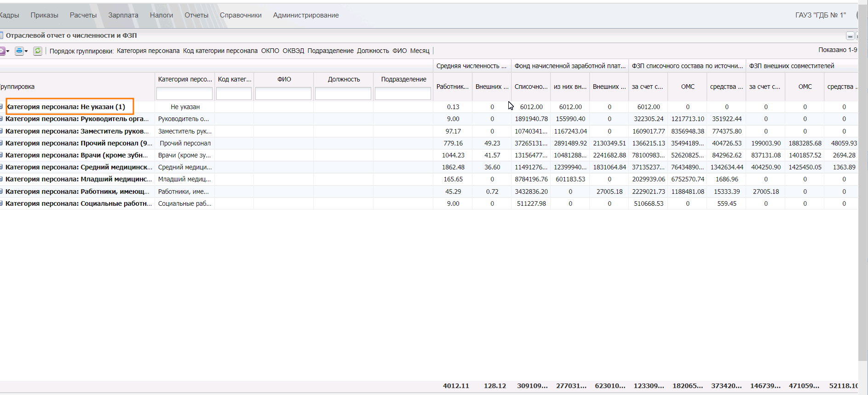868x395 pixels.
Task: Click the Не указан cell in the category column
Action: (185, 107)
